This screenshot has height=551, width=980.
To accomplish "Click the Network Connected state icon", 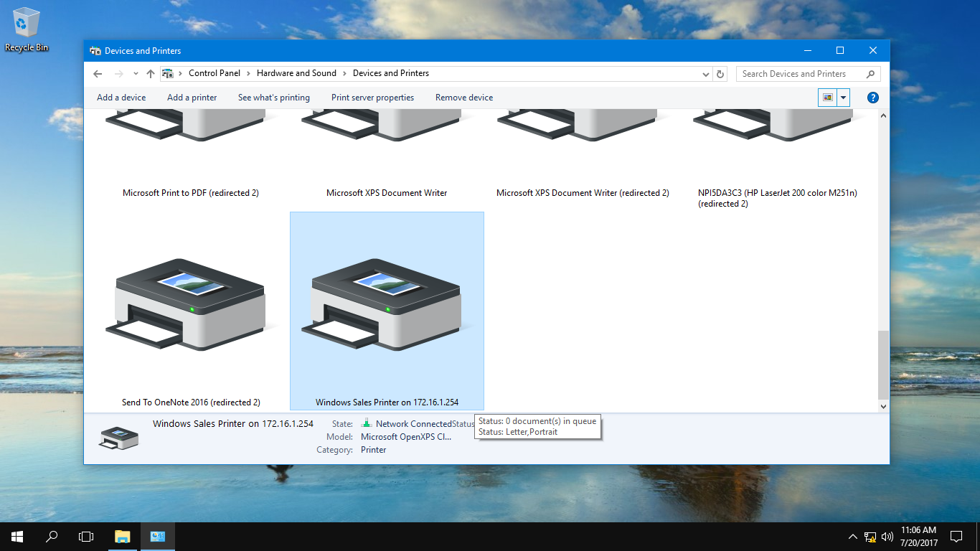I will [x=367, y=423].
